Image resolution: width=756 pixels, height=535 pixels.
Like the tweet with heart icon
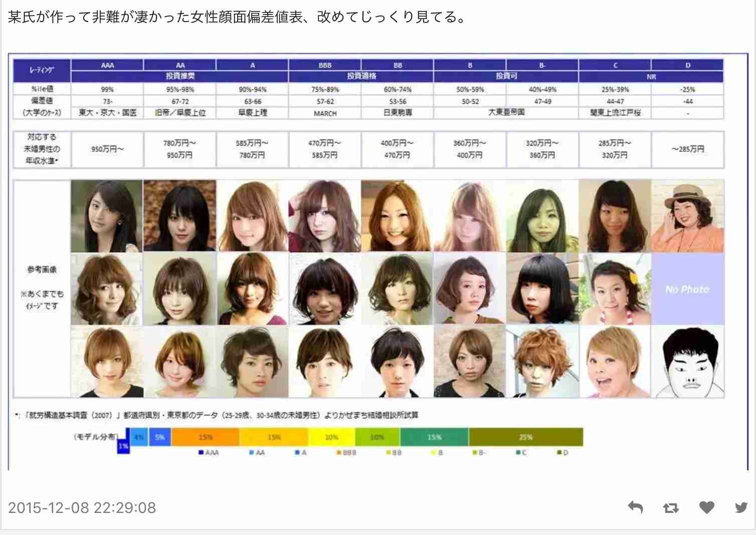[707, 507]
